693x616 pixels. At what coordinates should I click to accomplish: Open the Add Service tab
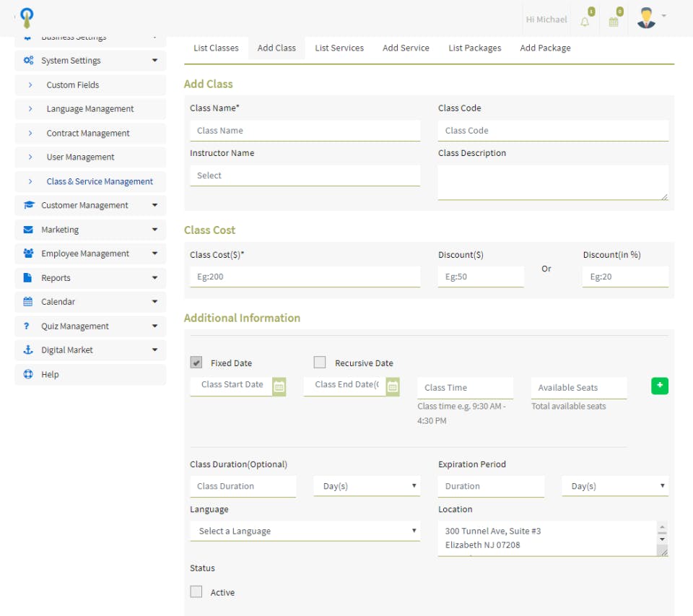pos(406,48)
